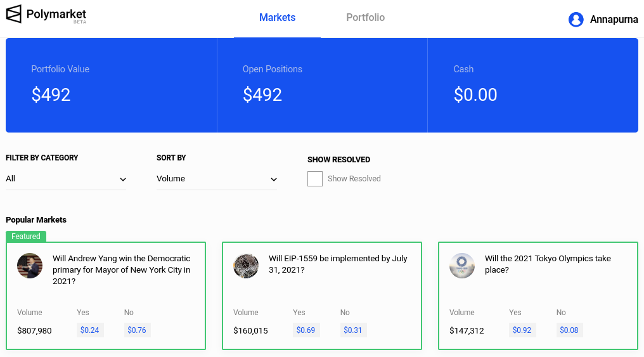The image size is (644, 357).
Task: Open the Andrew Yang market thumbnail
Action: [x=30, y=266]
